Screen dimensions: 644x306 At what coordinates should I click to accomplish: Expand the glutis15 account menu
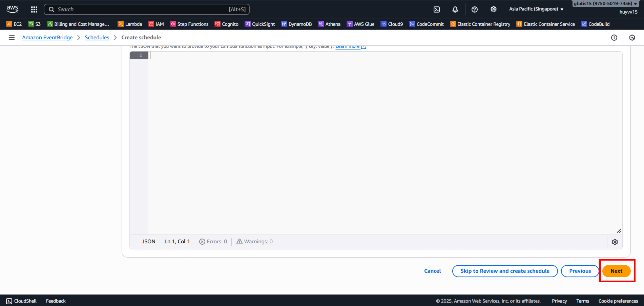tap(605, 4)
